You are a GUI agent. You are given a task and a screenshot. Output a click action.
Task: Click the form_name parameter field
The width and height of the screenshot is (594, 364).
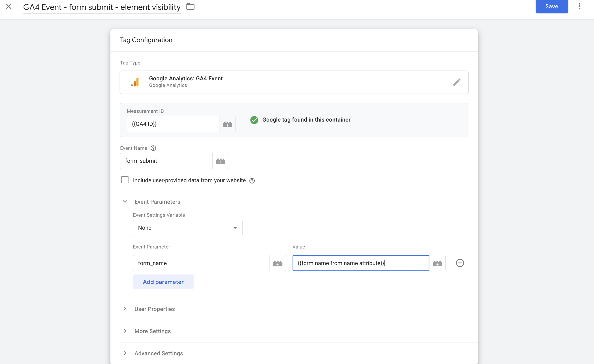tap(201, 263)
